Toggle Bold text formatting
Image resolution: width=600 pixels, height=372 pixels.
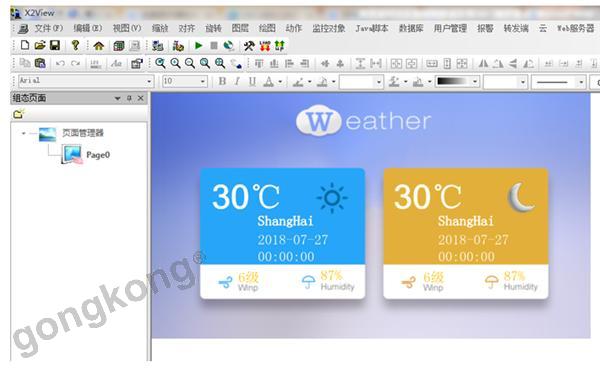pyautogui.click(x=222, y=81)
